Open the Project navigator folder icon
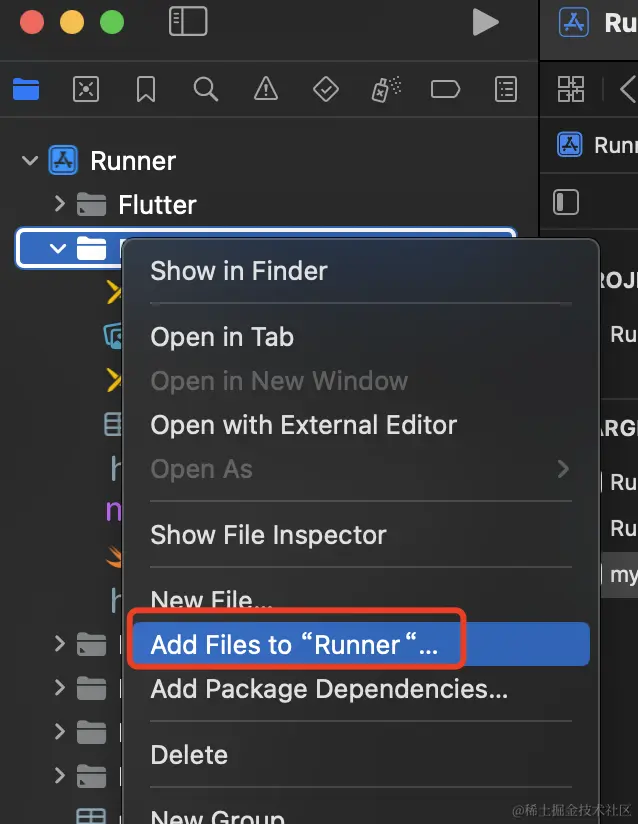Screen dimensions: 638x824 pyautogui.click(x=26, y=90)
